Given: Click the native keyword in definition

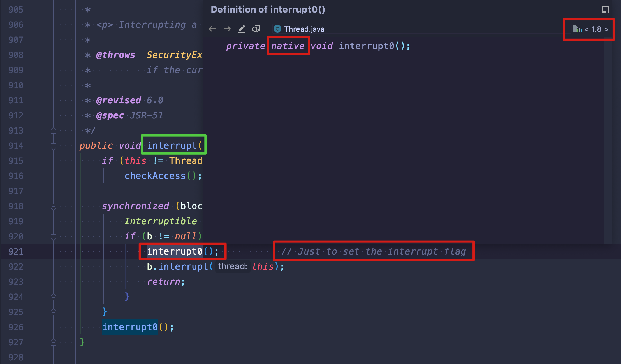Looking at the screenshot, I should [x=288, y=46].
